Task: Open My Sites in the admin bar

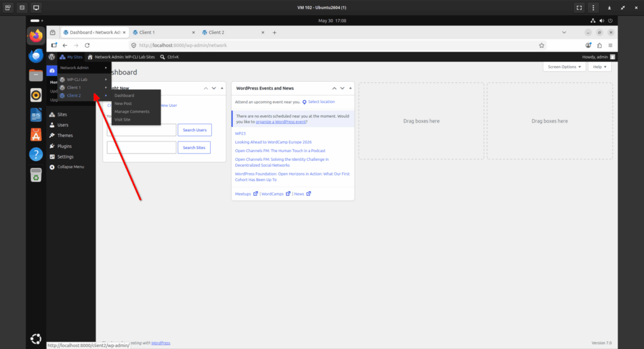Action: [71, 57]
